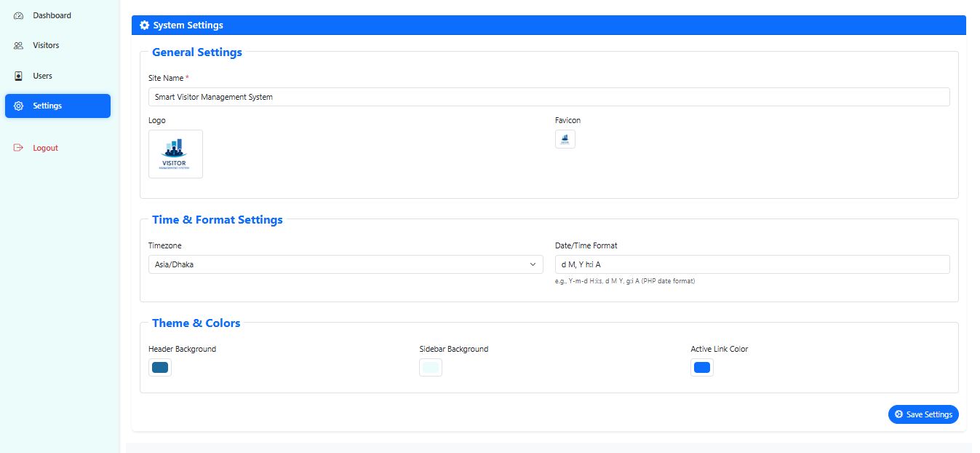Click the Logo label
980x453 pixels.
click(x=157, y=120)
